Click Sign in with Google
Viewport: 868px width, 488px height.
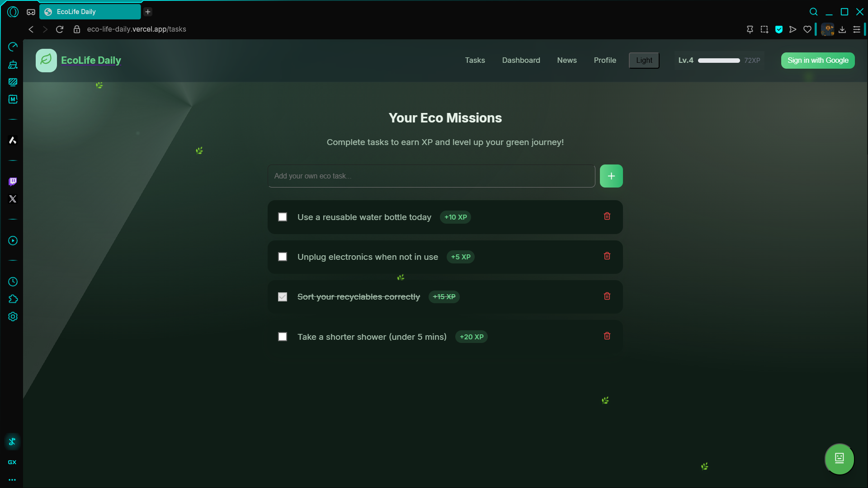tap(817, 61)
